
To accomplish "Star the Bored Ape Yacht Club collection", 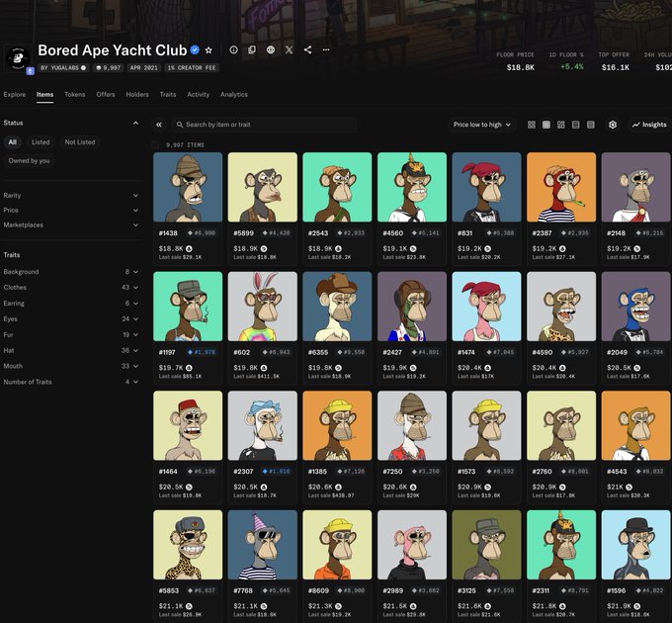I will [x=209, y=50].
